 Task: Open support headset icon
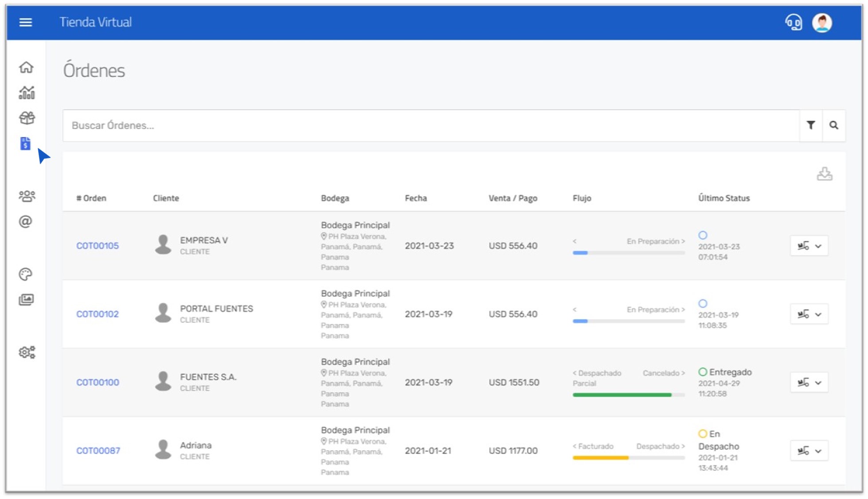(x=794, y=22)
